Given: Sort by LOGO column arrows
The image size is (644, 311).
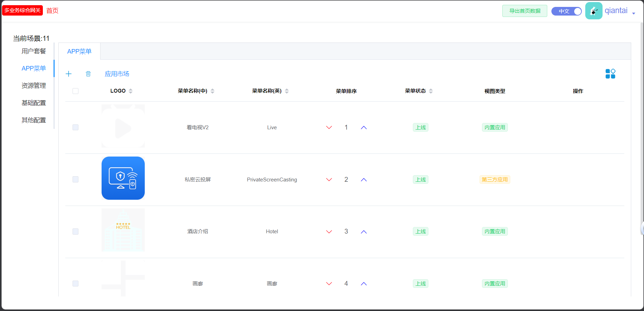Looking at the screenshot, I should coord(131,91).
